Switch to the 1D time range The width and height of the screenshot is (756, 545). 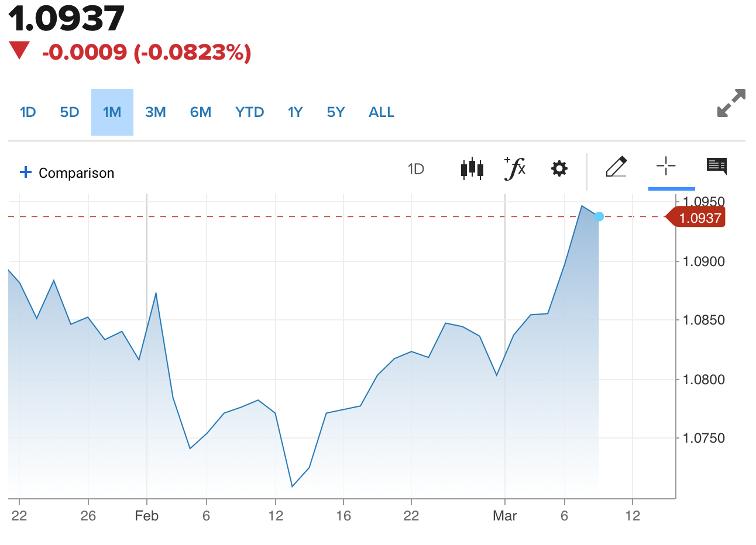[x=28, y=112]
